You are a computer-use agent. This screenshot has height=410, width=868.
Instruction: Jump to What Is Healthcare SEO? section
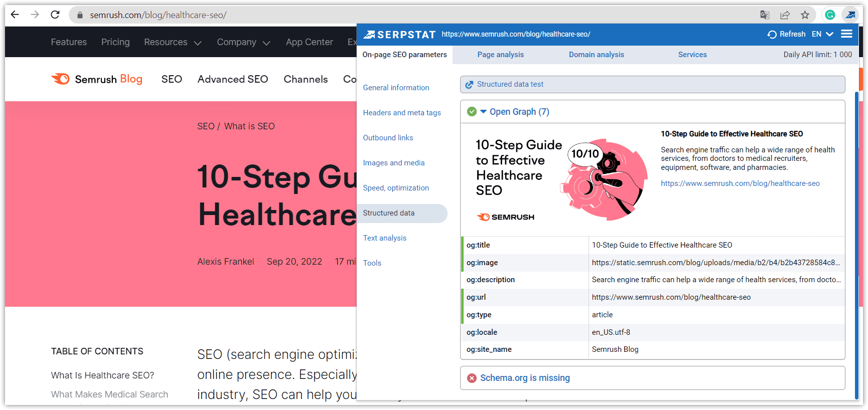102,375
